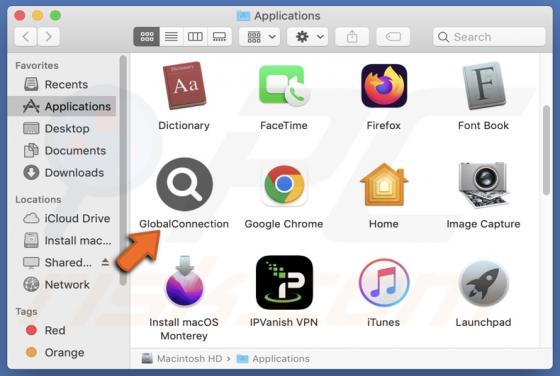Screen dimensions: 560x376
Task: Open the Dictionary app icon
Action: click(x=184, y=85)
